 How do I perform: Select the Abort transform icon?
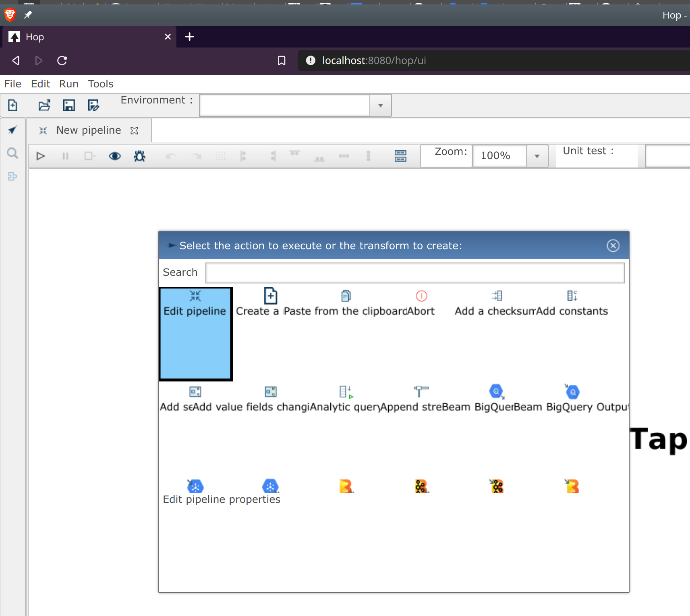pyautogui.click(x=421, y=296)
